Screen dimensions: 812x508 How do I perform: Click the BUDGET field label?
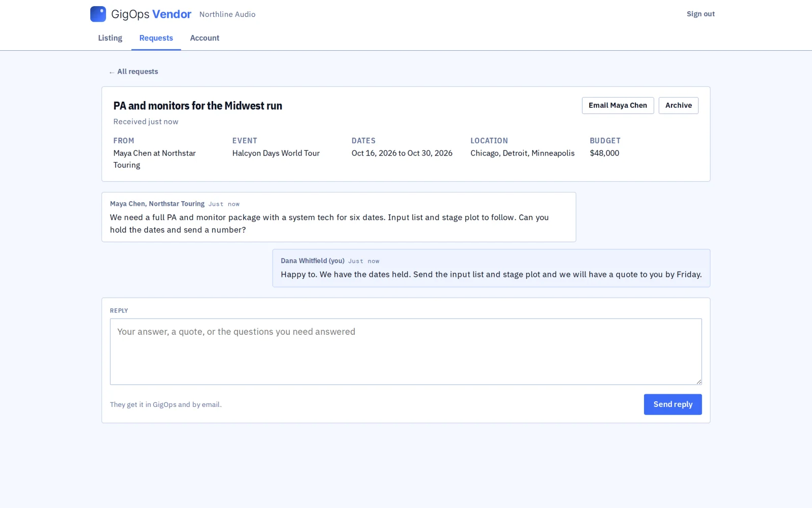[x=605, y=141]
